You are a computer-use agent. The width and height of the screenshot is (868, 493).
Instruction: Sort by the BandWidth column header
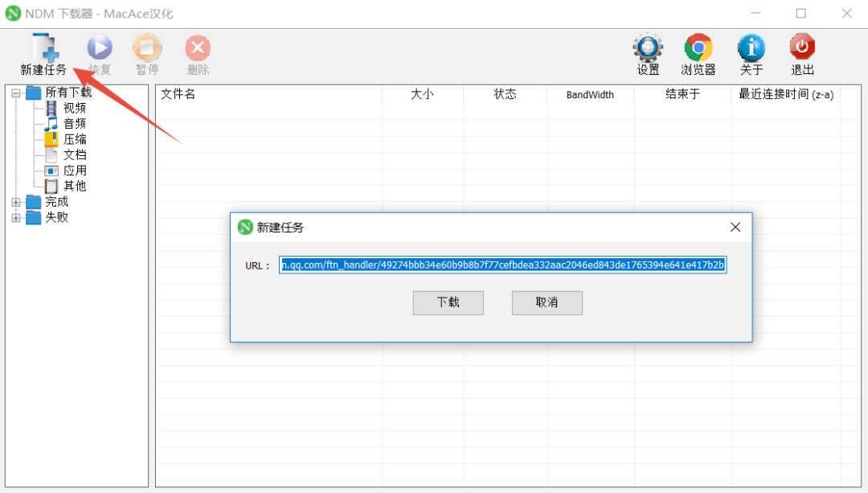point(590,94)
